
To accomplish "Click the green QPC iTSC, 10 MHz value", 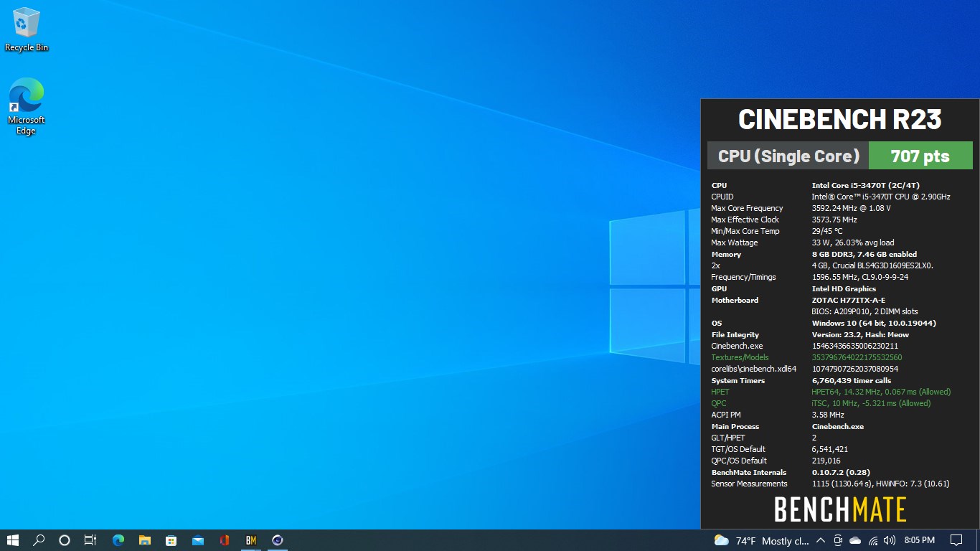I will pos(871,403).
